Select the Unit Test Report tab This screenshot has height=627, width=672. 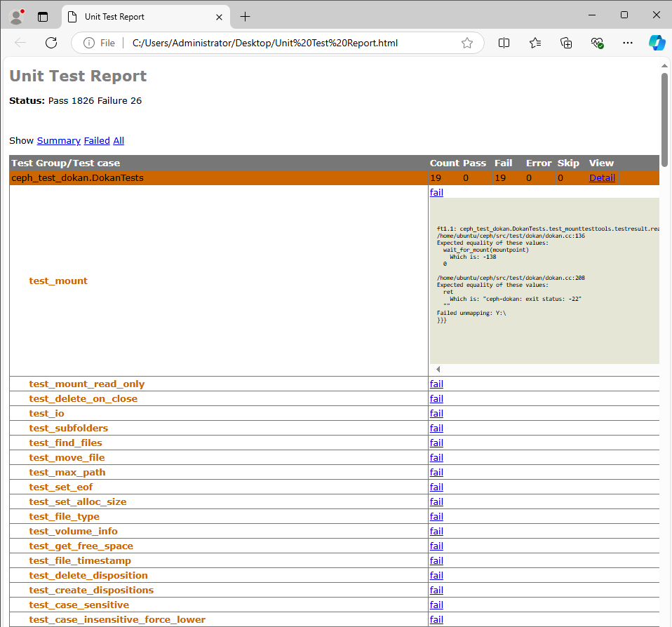pyautogui.click(x=126, y=17)
